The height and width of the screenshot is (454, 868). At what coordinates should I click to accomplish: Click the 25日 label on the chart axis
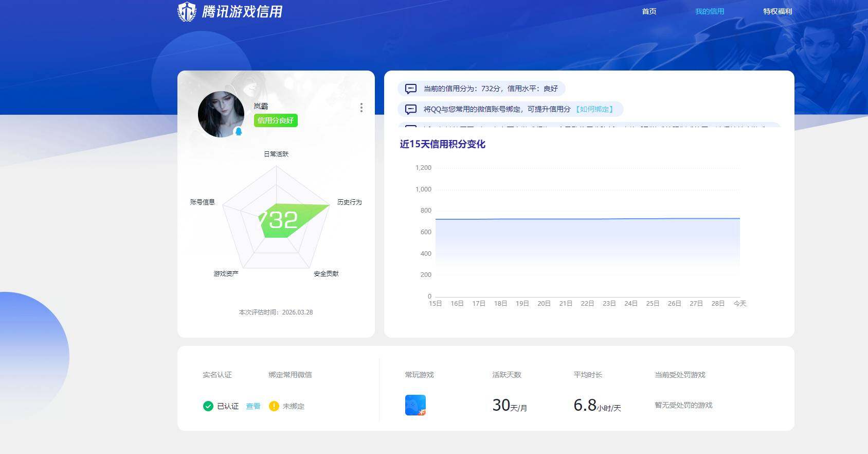click(653, 304)
